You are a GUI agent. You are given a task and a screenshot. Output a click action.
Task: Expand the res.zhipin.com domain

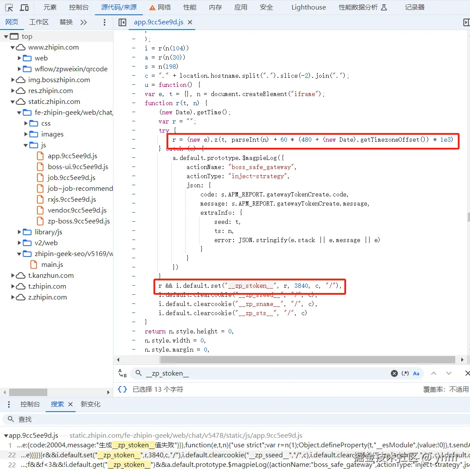[x=13, y=91]
